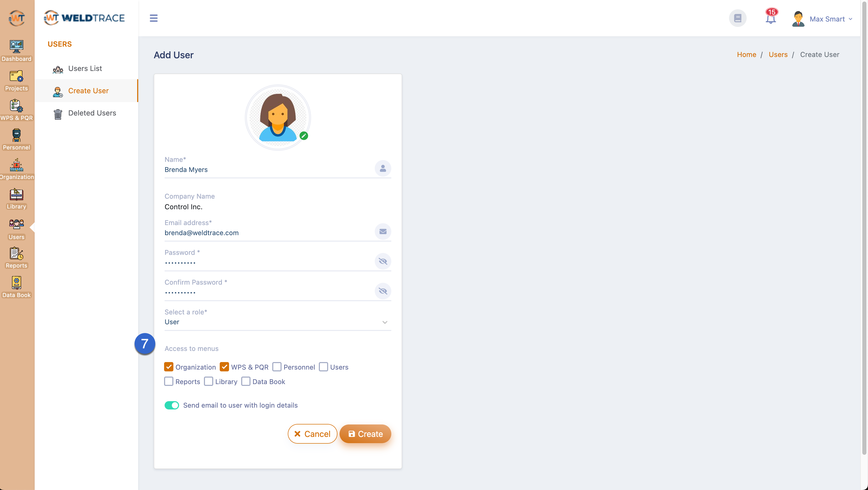Click the Create button
This screenshot has height=490, width=868.
[x=365, y=434]
